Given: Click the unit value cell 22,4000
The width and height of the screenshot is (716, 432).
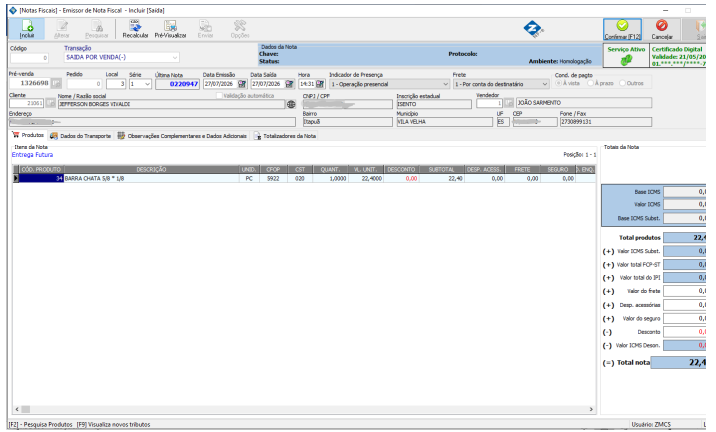Looking at the screenshot, I should coord(366,179).
